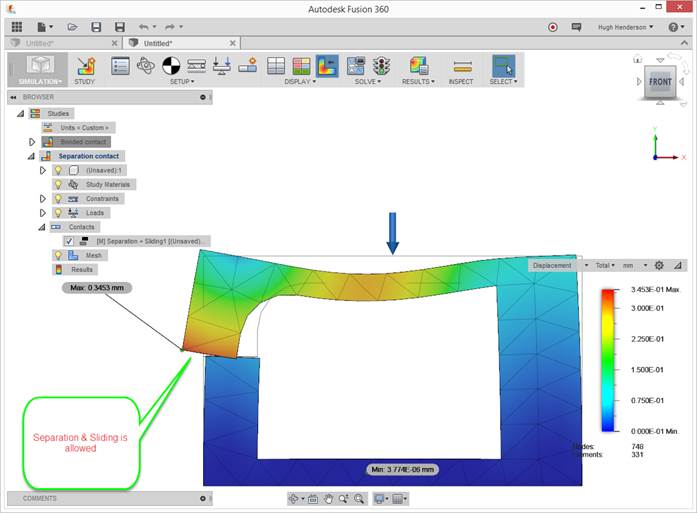Click the displacement color legend bar
The image size is (697, 513).
click(608, 361)
